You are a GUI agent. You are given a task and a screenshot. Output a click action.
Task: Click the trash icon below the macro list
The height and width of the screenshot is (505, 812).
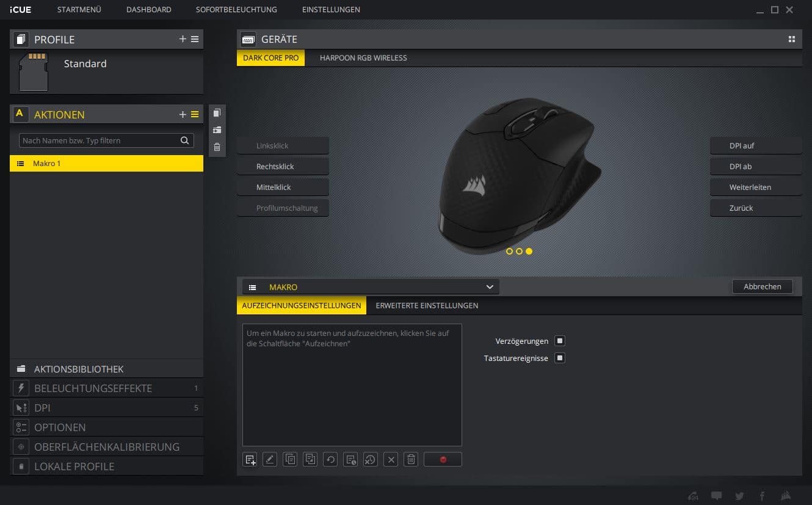click(x=411, y=459)
